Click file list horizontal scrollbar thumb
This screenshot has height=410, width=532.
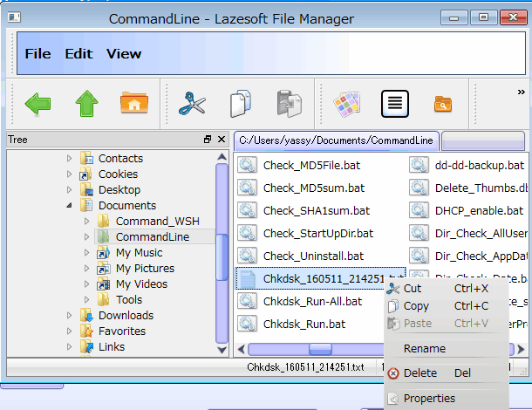[320, 349]
